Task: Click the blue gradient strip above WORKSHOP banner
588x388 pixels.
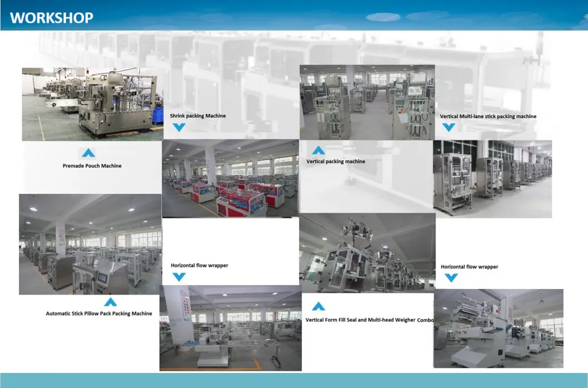Action: coord(294,2)
